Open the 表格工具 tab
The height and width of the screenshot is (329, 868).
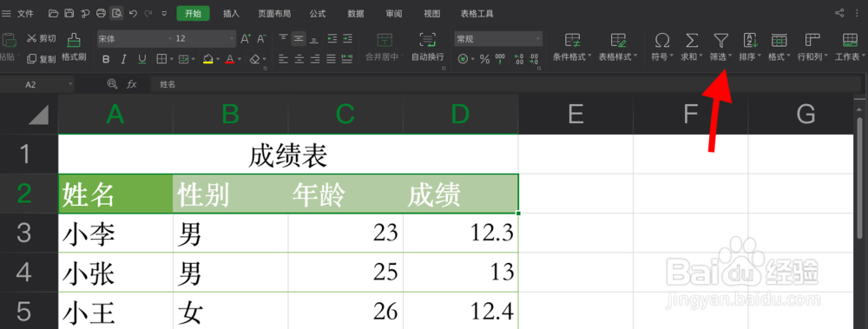point(477,13)
